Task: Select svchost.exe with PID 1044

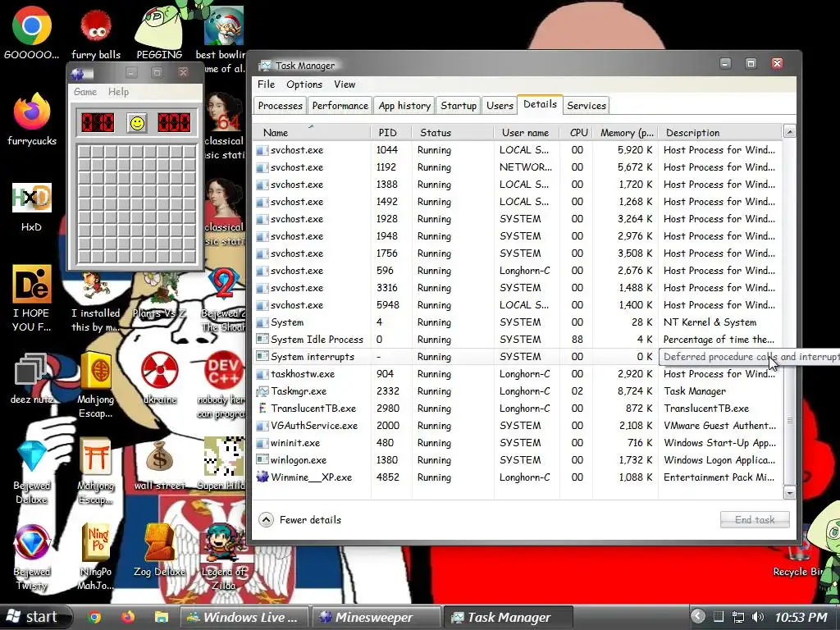Action: point(518,150)
